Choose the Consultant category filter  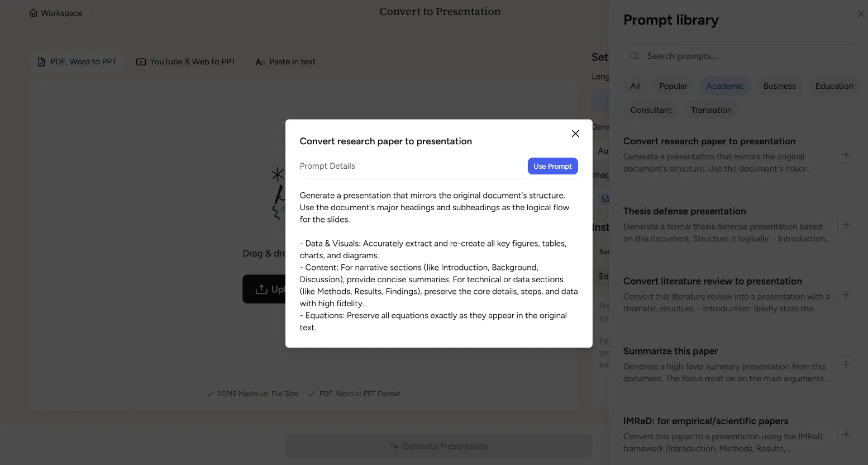pos(651,110)
